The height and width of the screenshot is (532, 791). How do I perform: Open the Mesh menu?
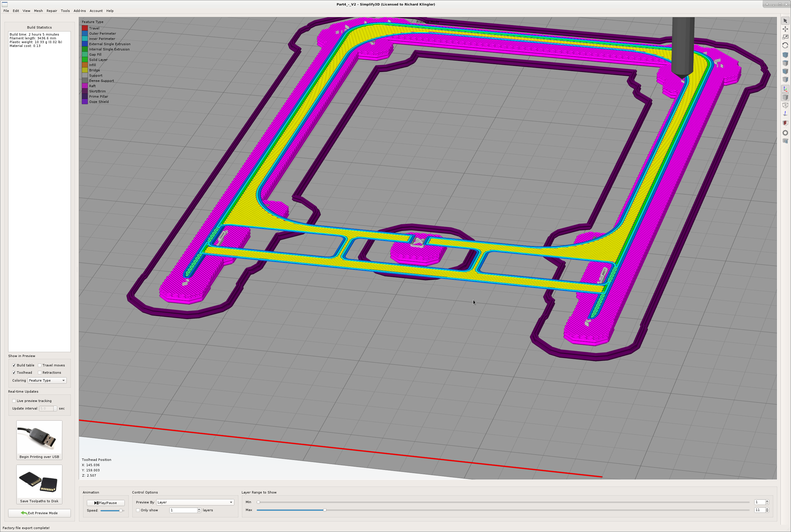coord(38,11)
